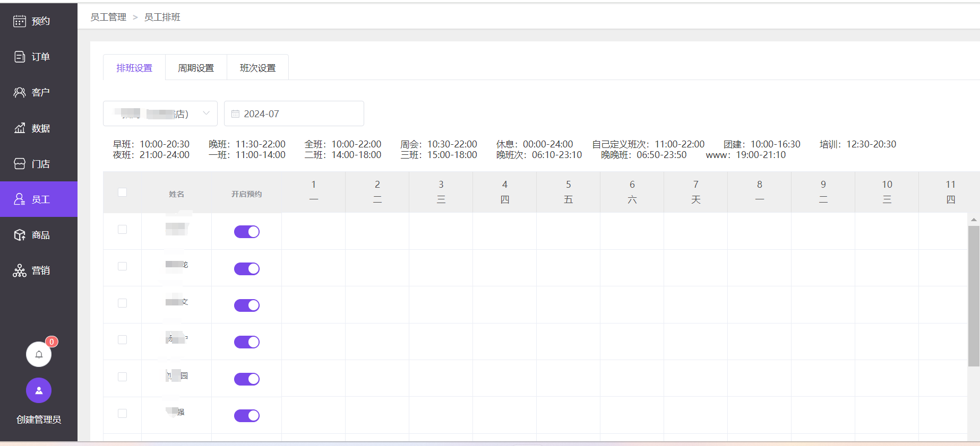Screen dimensions: 980x446
Task: Tick the checkbox for second employee row
Action: click(123, 266)
